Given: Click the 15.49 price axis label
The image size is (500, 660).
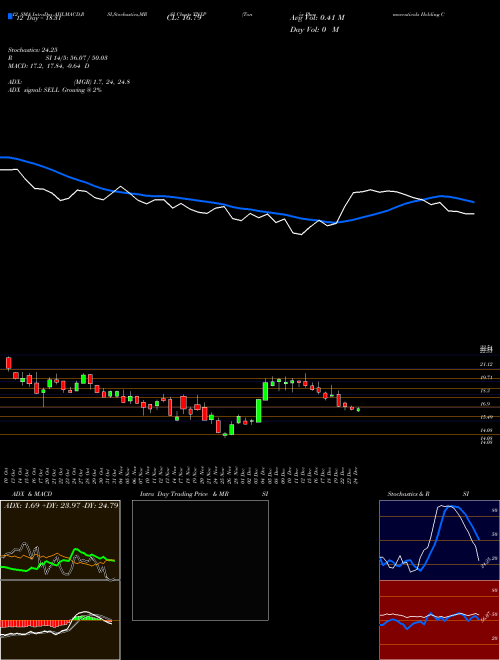Looking at the screenshot, I should click(486, 417).
